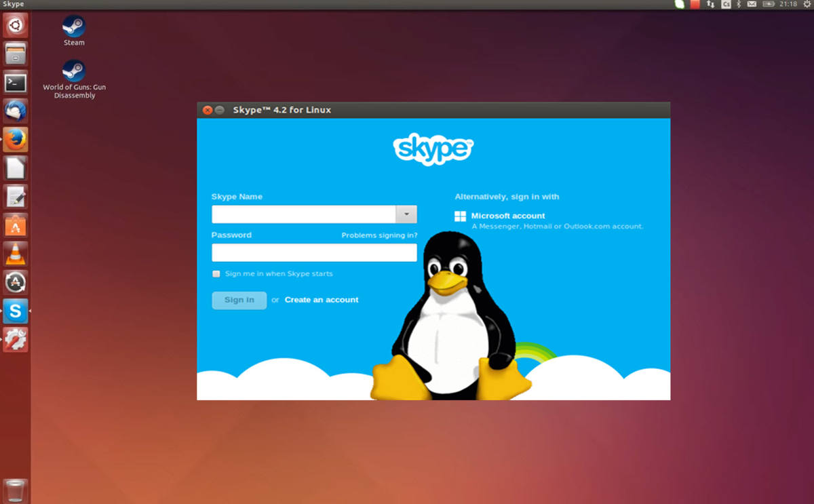Close the Skype login window
This screenshot has height=504, width=814.
pos(208,110)
